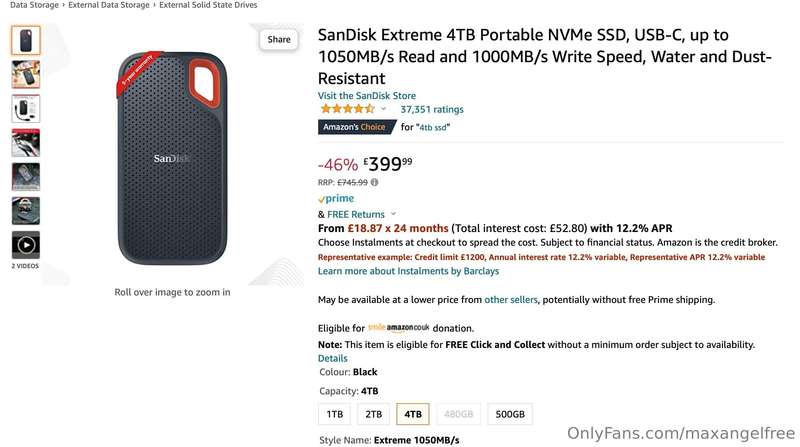
Task: Choose the 1TB capacity option
Action: pyautogui.click(x=335, y=414)
